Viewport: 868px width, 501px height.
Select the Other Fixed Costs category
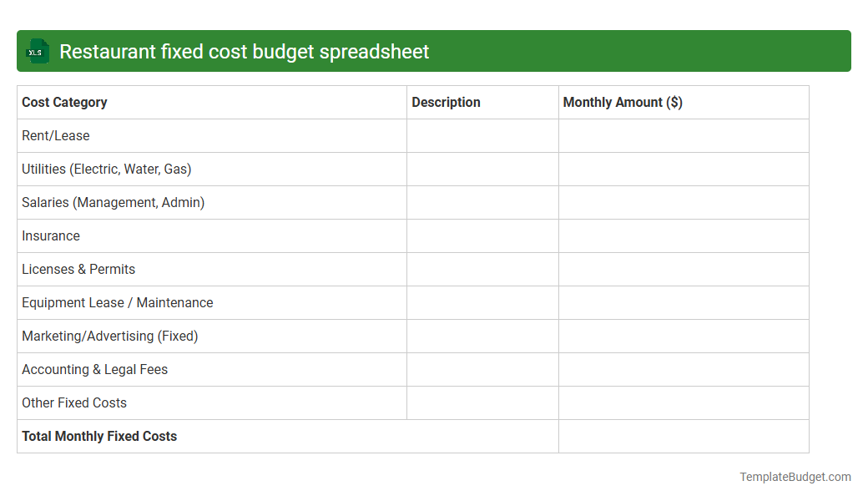point(74,402)
